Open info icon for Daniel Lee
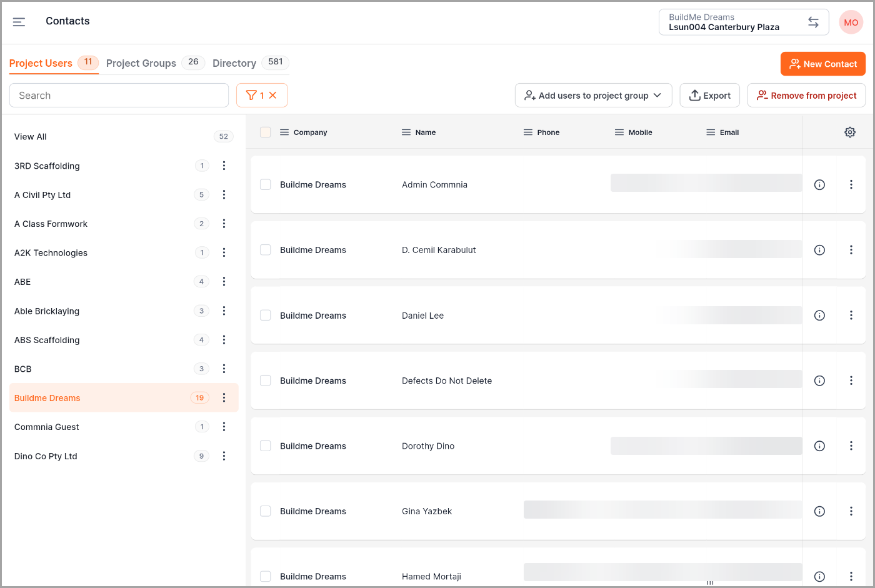Screen dimensions: 875x588 [x=819, y=316]
